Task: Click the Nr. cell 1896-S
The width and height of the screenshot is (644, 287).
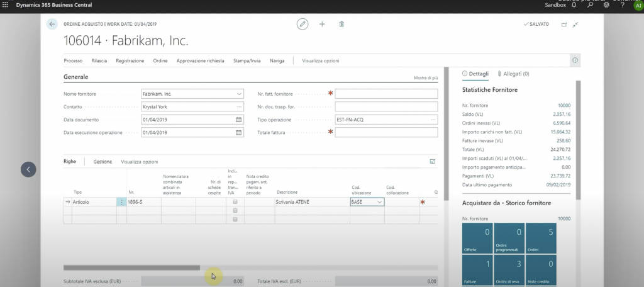Action: [144, 202]
